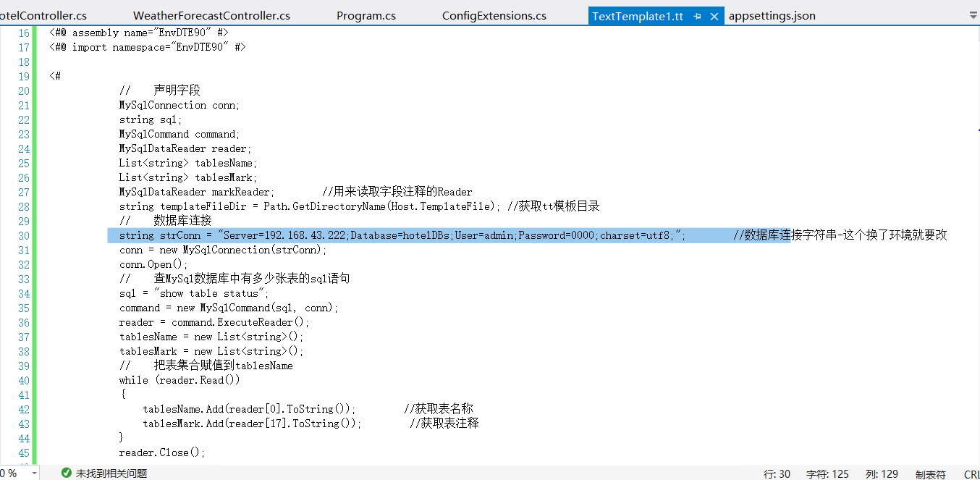The image size is (980, 480).
Task: Click the 字符: 125 character indicator
Action: [828, 474]
